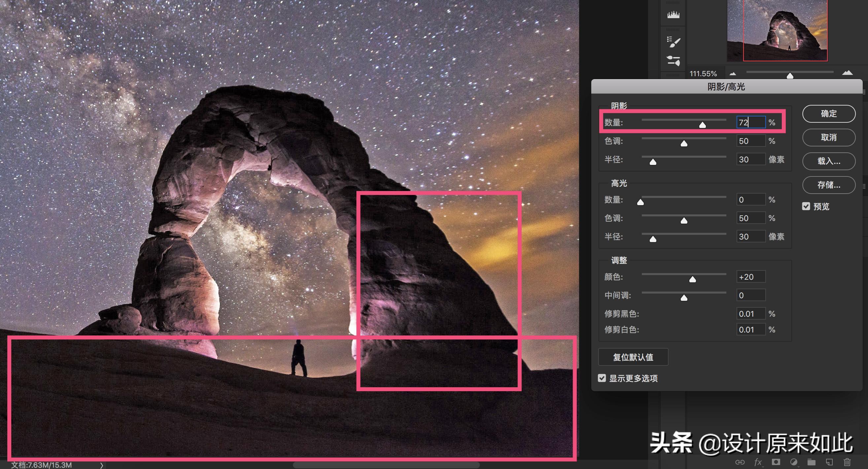
Task: Open the adjustment layer dropdown icon
Action: pyautogui.click(x=793, y=462)
